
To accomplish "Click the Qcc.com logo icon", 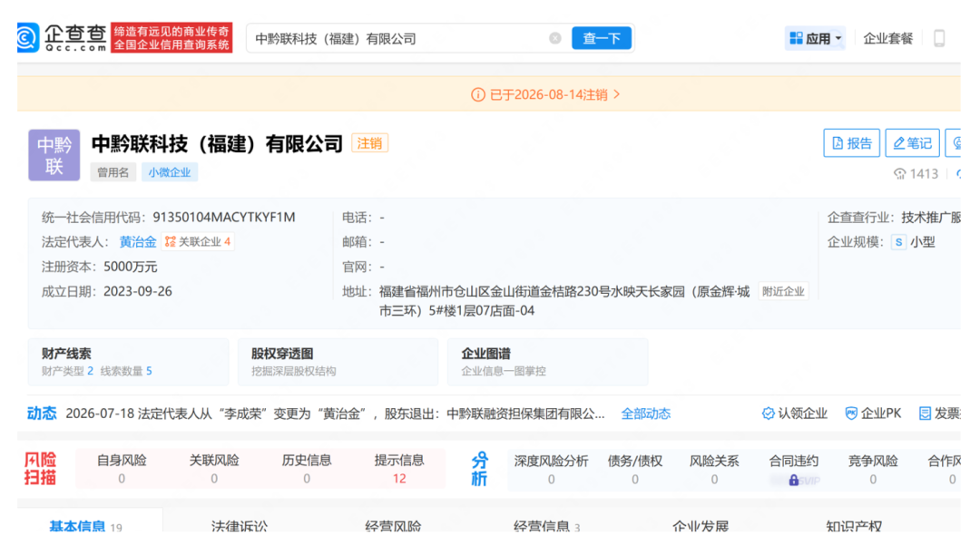I will click(x=28, y=38).
